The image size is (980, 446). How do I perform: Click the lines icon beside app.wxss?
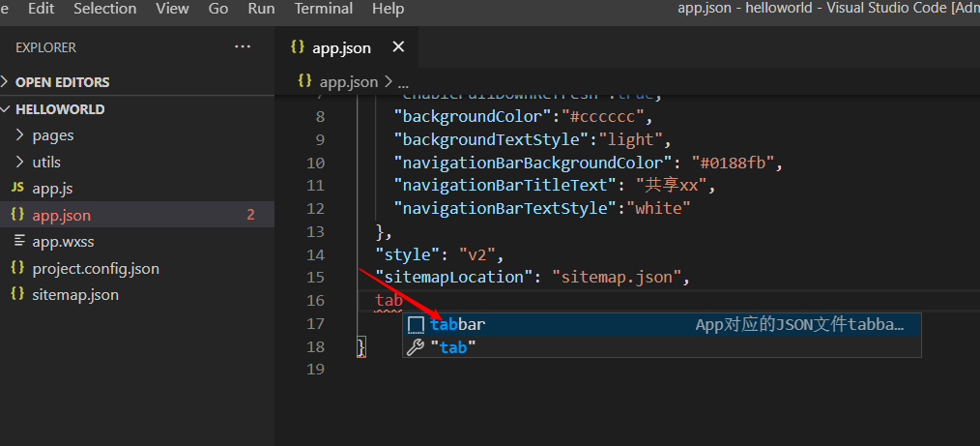19,241
